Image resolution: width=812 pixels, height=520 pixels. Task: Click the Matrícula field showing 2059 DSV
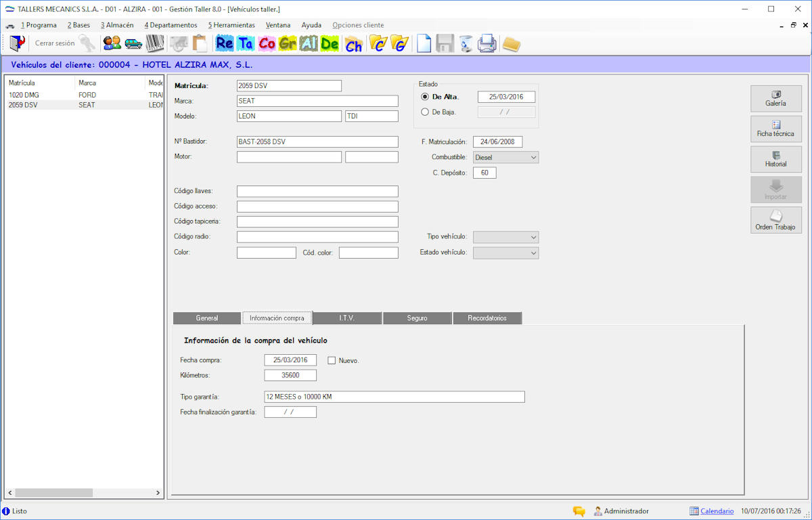pyautogui.click(x=289, y=86)
